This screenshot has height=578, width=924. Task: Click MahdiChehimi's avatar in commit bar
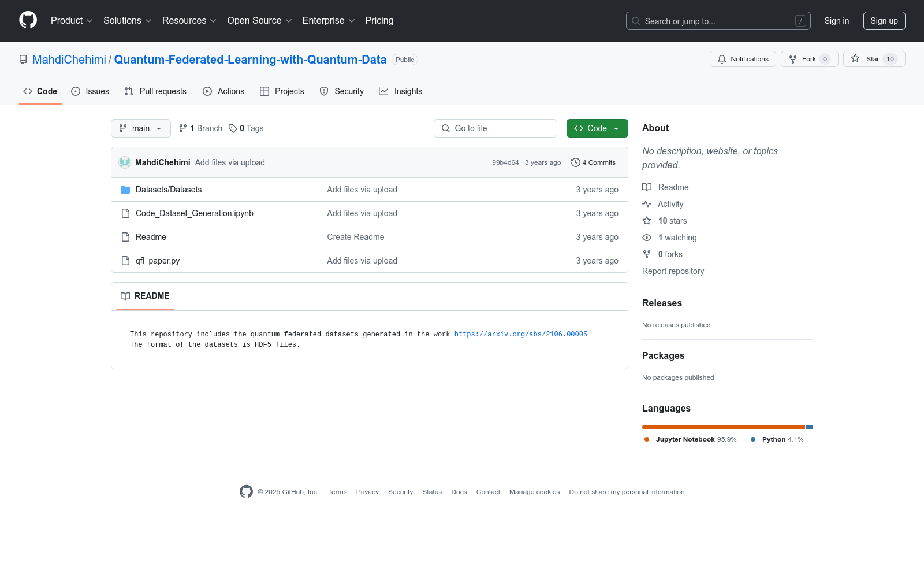(125, 162)
